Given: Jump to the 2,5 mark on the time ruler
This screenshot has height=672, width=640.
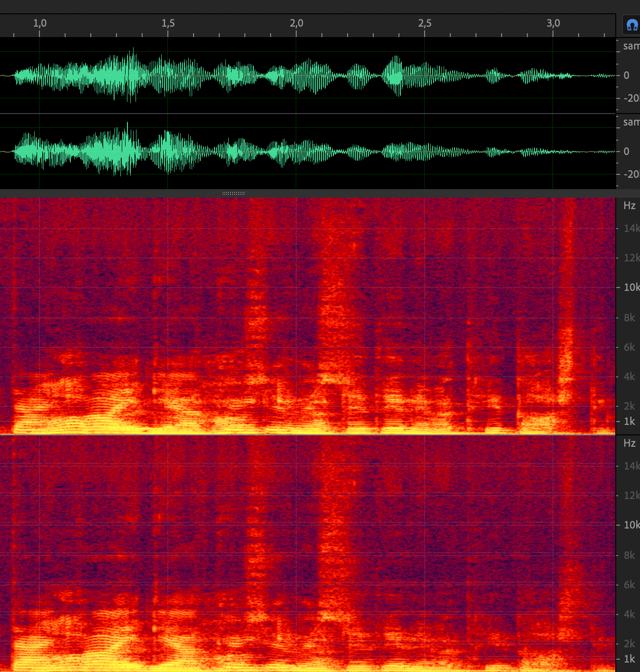Looking at the screenshot, I should [425, 23].
